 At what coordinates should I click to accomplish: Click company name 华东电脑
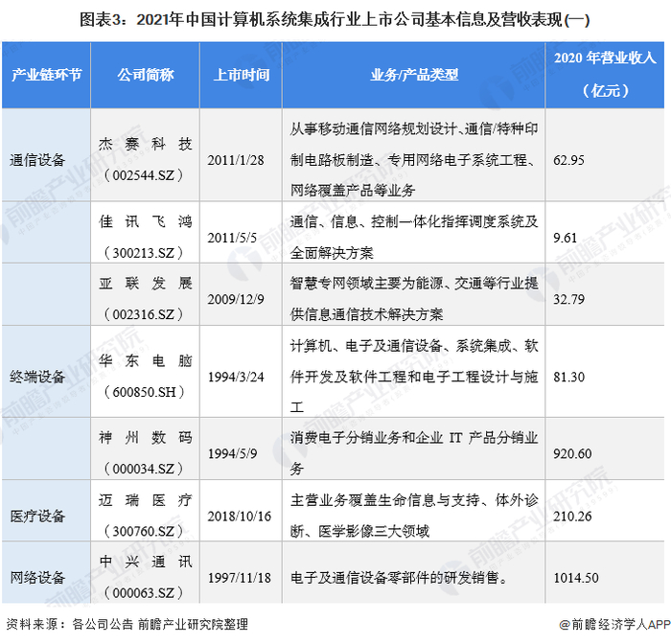pyautogui.click(x=146, y=360)
